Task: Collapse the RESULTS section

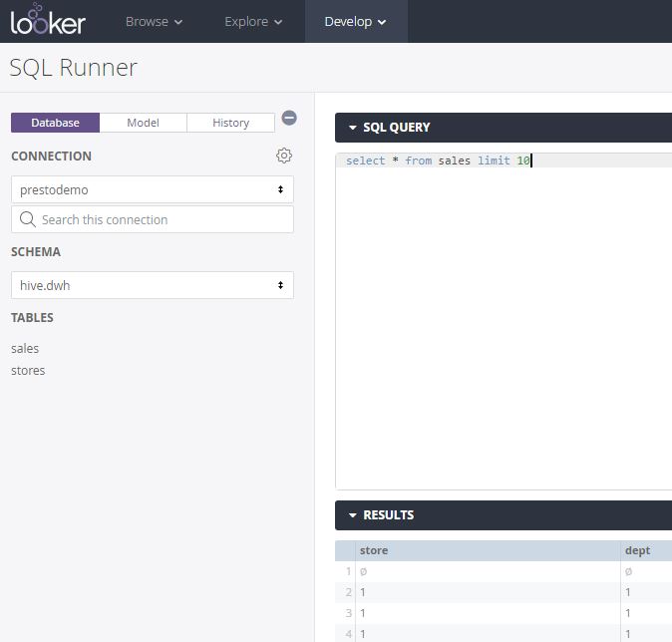Action: (353, 515)
